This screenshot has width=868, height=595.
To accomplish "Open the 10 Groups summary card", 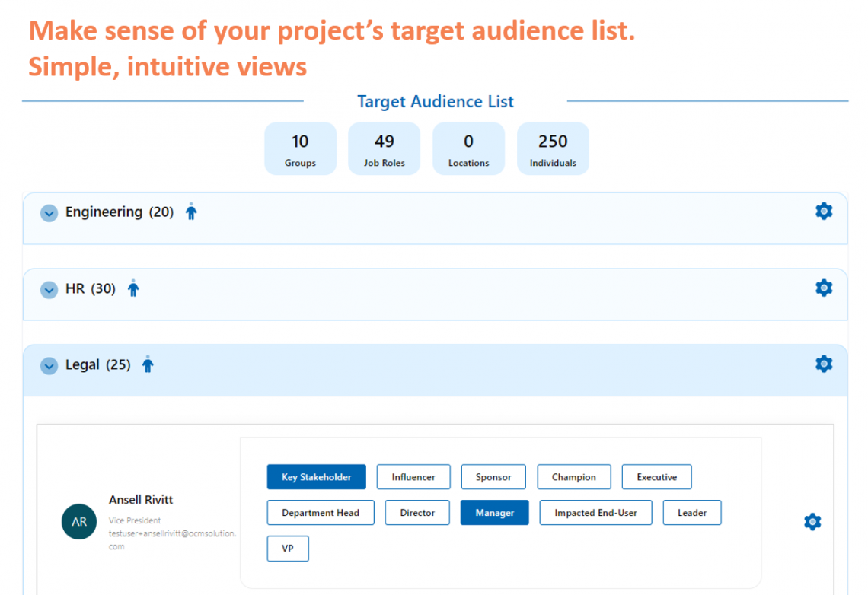I will click(300, 148).
